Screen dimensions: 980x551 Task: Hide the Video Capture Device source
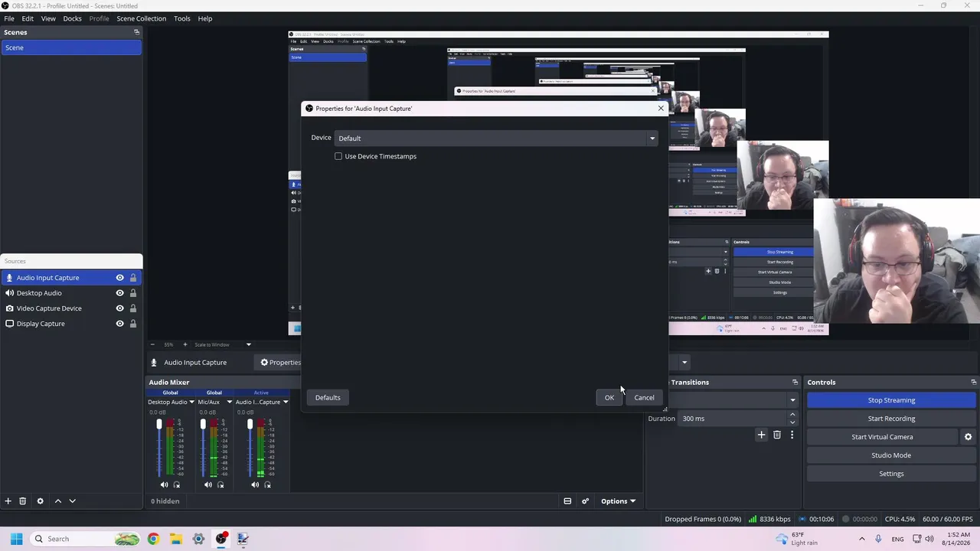pyautogui.click(x=119, y=308)
